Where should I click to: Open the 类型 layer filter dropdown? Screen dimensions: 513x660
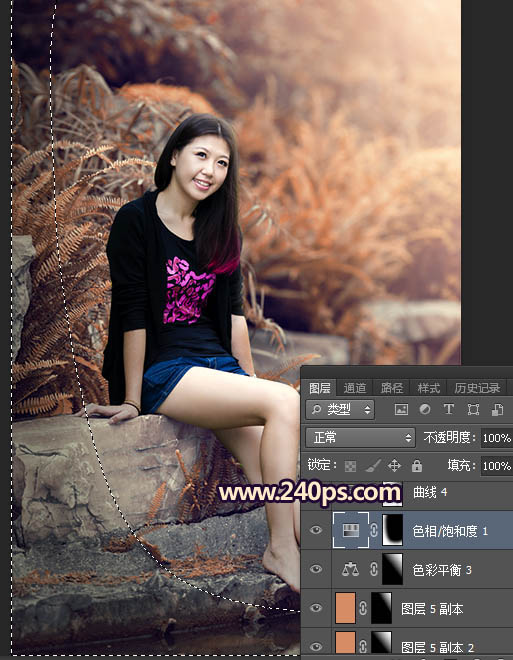pyautogui.click(x=340, y=410)
